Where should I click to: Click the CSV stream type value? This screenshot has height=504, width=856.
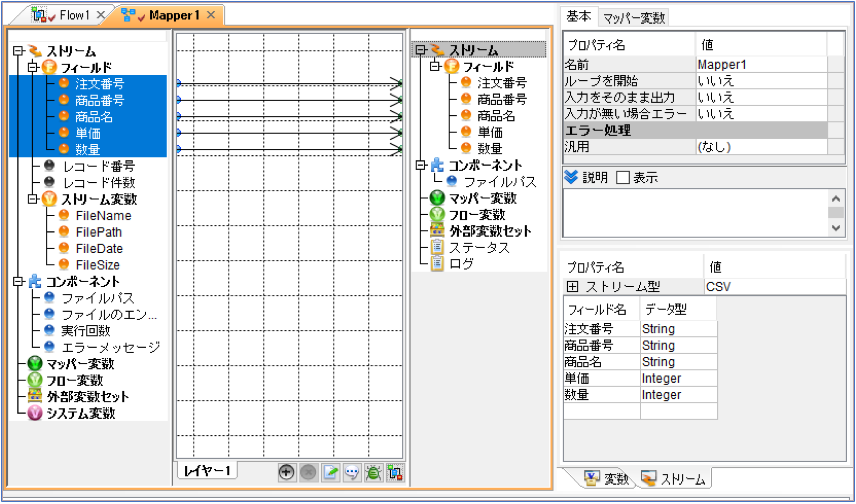click(775, 287)
